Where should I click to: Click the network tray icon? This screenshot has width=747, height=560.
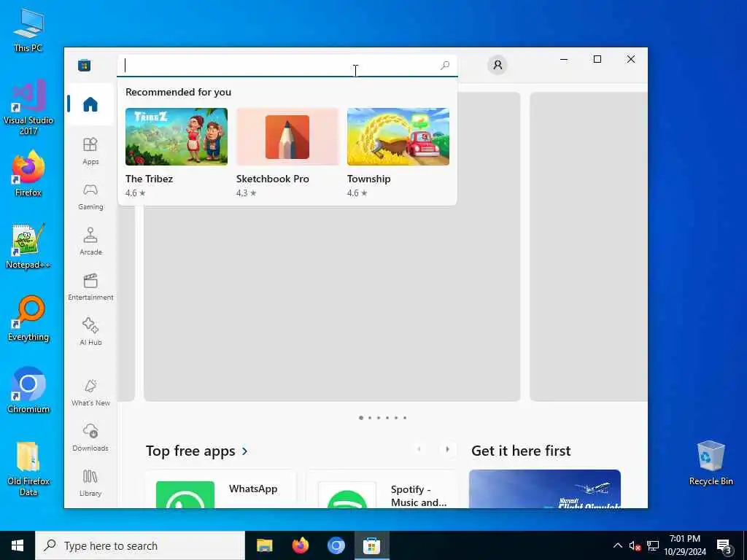[x=653, y=545]
